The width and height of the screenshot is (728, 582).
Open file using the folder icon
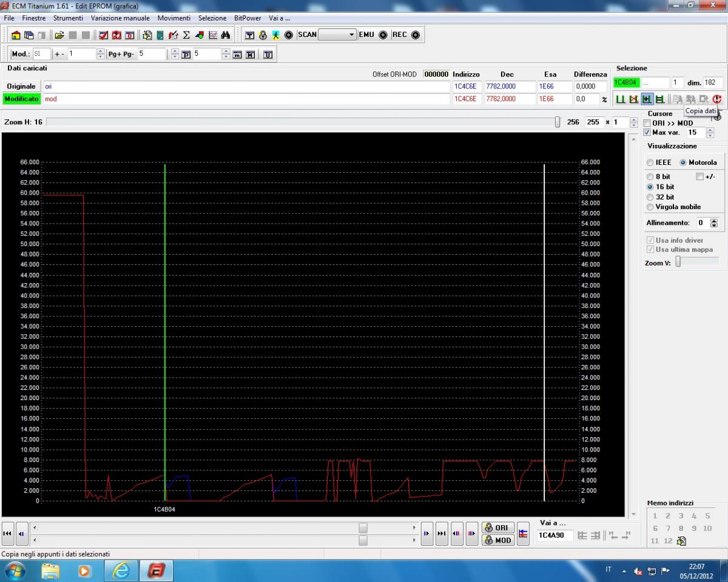[x=60, y=35]
